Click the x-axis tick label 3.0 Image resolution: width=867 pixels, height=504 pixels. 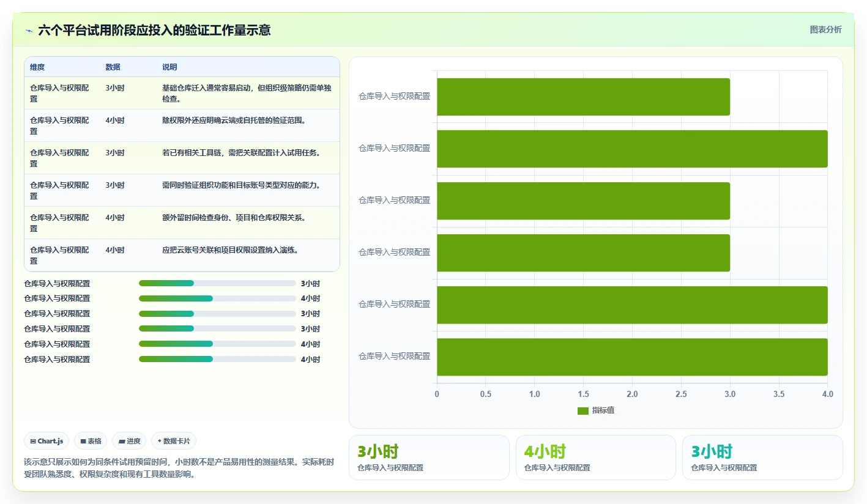730,395
